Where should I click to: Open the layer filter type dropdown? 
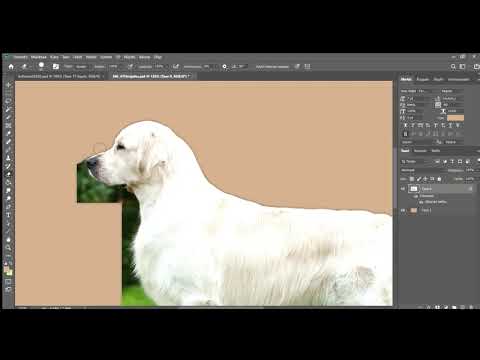click(x=416, y=162)
